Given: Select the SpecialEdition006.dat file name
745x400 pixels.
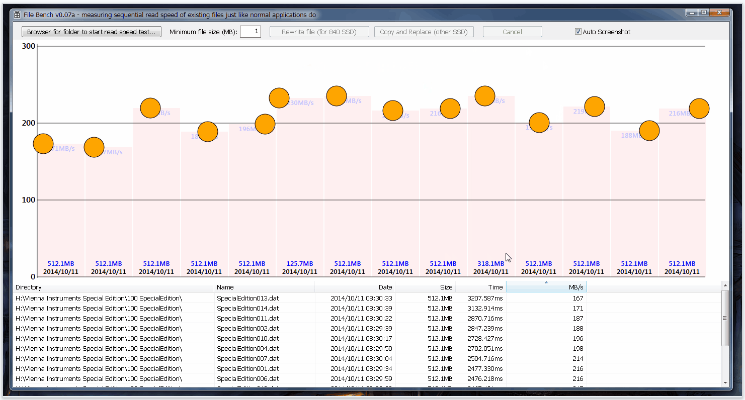Looking at the screenshot, I should [248, 379].
